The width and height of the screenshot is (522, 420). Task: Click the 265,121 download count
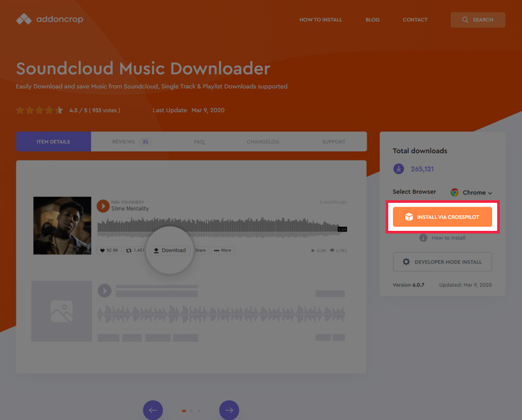coord(422,169)
